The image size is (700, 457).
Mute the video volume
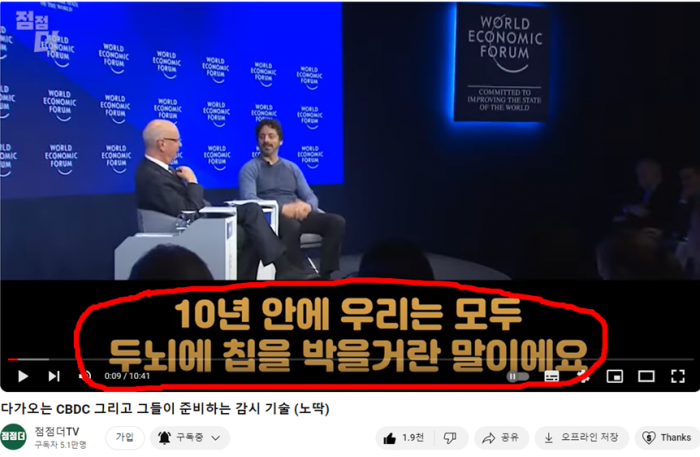(x=85, y=376)
